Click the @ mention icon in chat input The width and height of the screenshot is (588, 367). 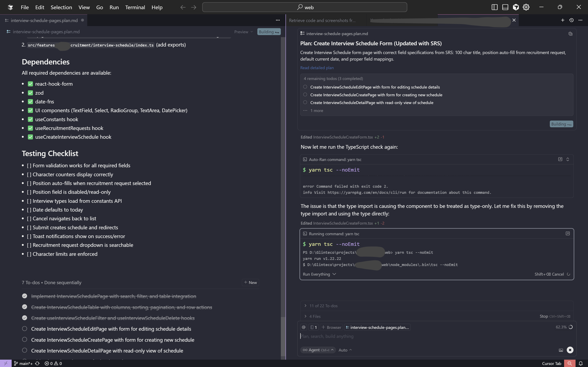tap(303, 327)
